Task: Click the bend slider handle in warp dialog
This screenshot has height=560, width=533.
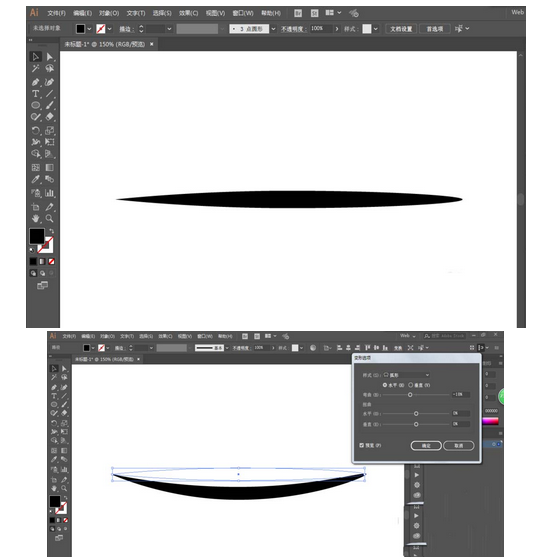Action: 410,395
